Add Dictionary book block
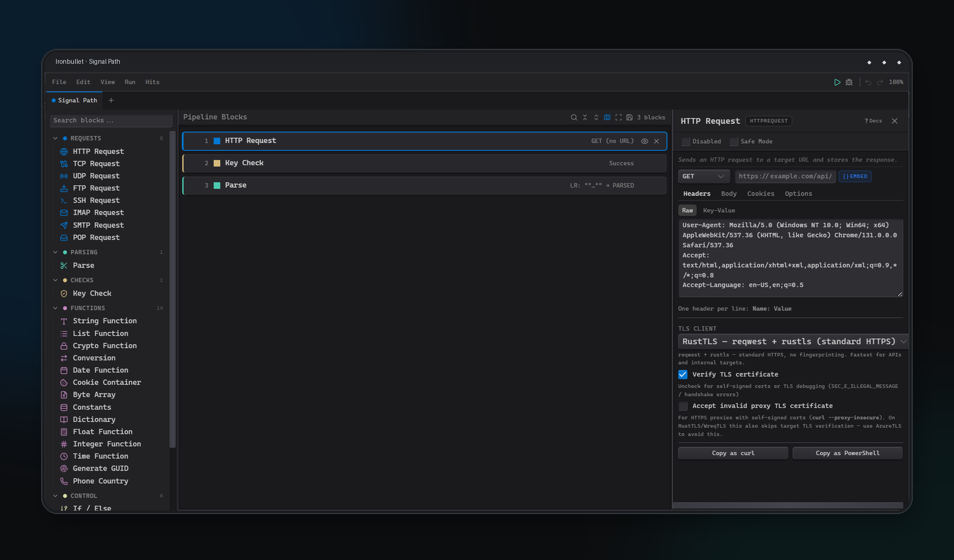 94,419
